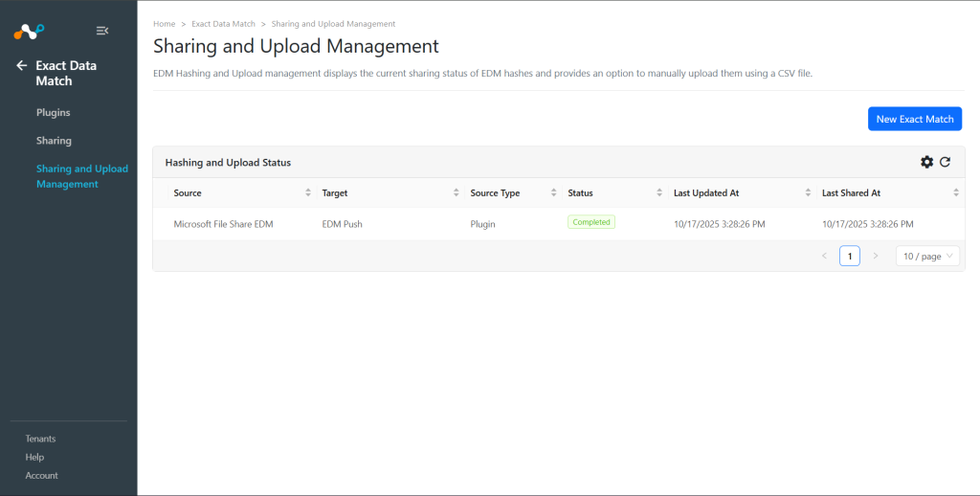Select page 1 in pagination
Screen dimensions: 980x496
tap(850, 256)
